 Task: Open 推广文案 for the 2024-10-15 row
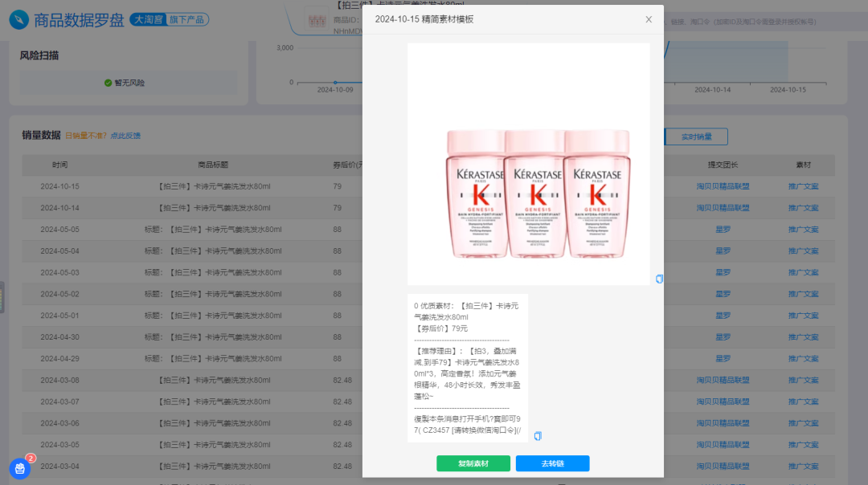tap(803, 186)
